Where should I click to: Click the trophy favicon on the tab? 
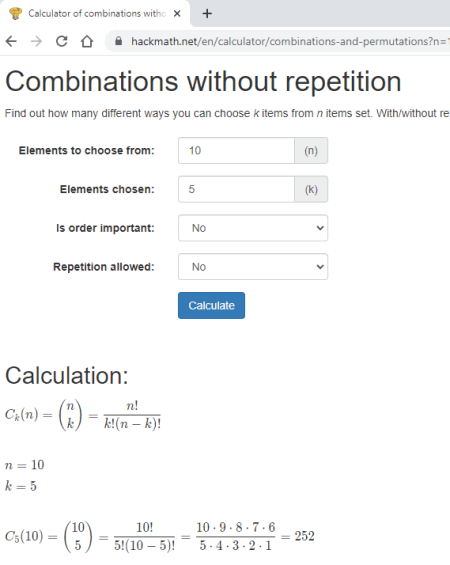[15, 13]
